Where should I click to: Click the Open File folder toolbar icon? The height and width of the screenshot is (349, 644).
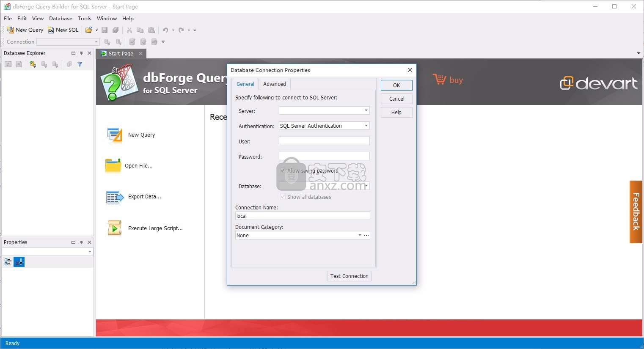89,30
